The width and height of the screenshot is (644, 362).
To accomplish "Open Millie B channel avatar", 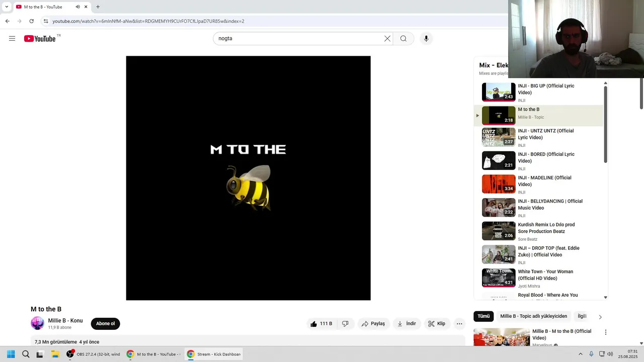I will [x=37, y=323].
